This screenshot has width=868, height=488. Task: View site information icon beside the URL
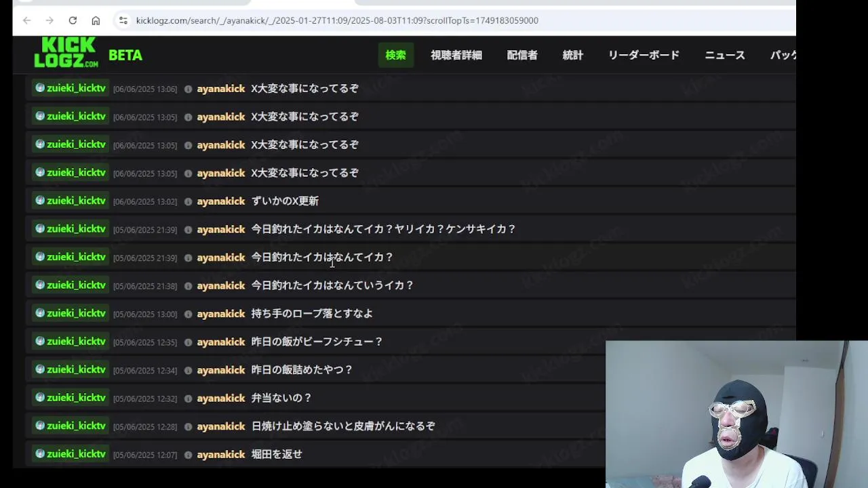point(123,20)
